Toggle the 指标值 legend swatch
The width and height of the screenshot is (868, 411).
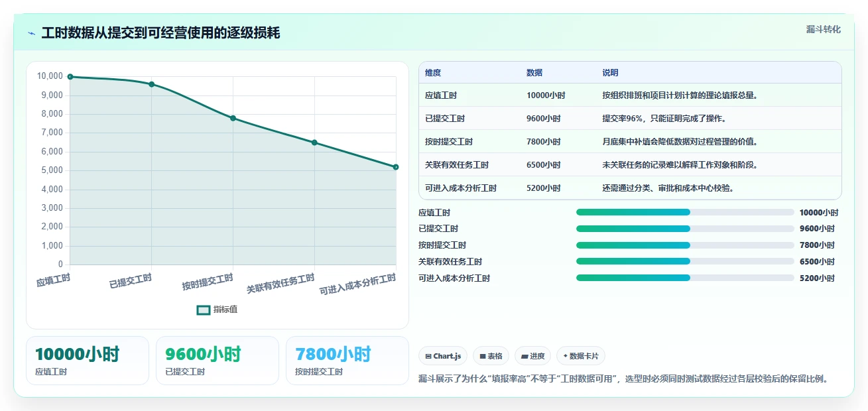click(204, 310)
